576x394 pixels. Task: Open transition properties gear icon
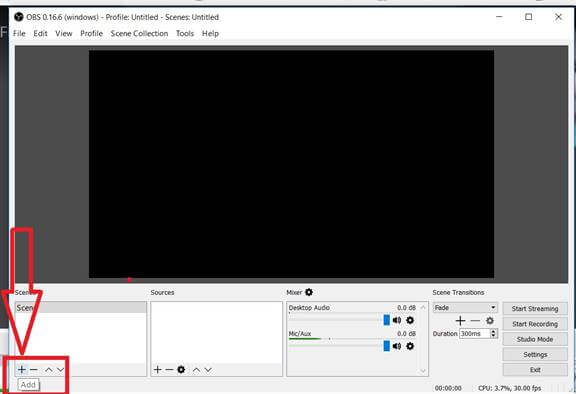(490, 321)
